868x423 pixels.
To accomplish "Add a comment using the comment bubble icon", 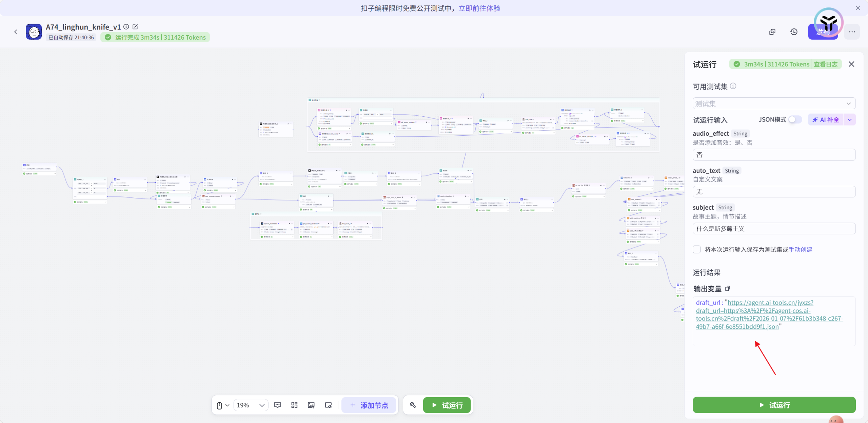I will click(x=277, y=405).
